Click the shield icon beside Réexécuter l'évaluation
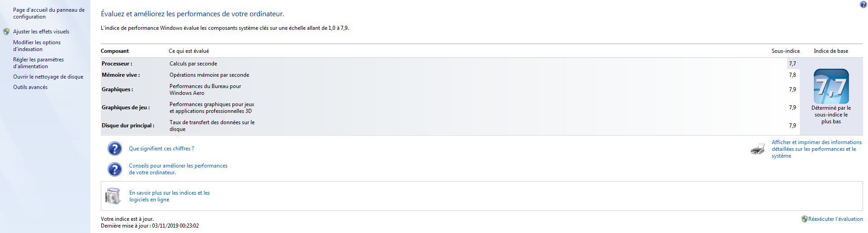The height and width of the screenshot is (233, 868). [804, 219]
